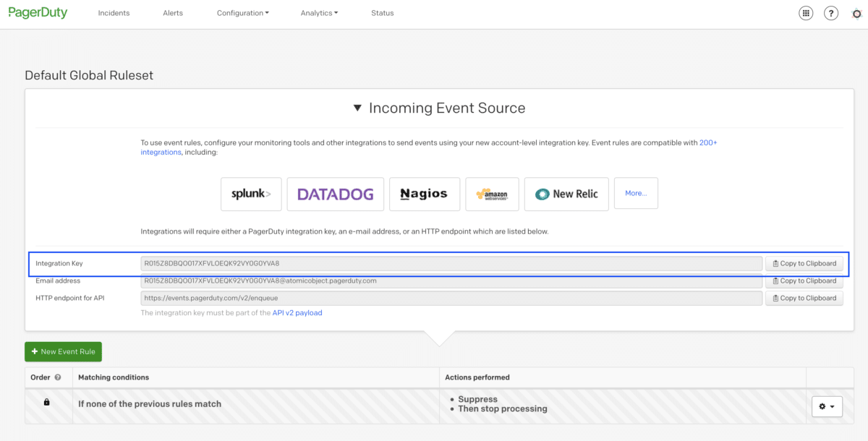Select the HTTP endpoint URL field
This screenshot has height=441, width=868.
click(450, 297)
